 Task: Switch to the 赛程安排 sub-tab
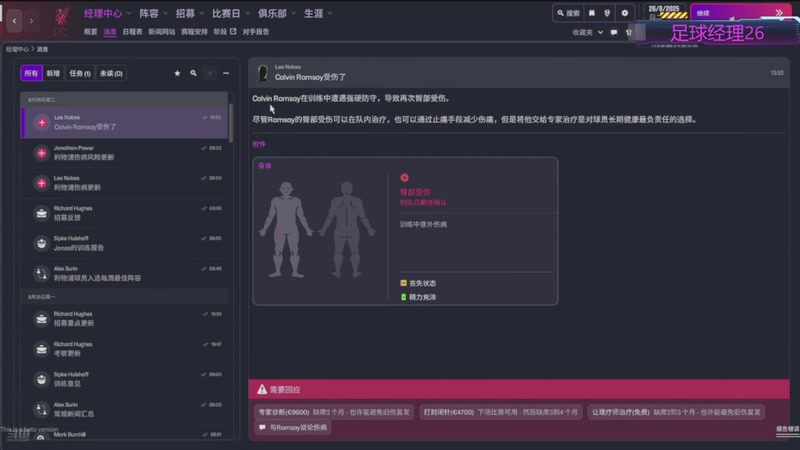(x=194, y=32)
